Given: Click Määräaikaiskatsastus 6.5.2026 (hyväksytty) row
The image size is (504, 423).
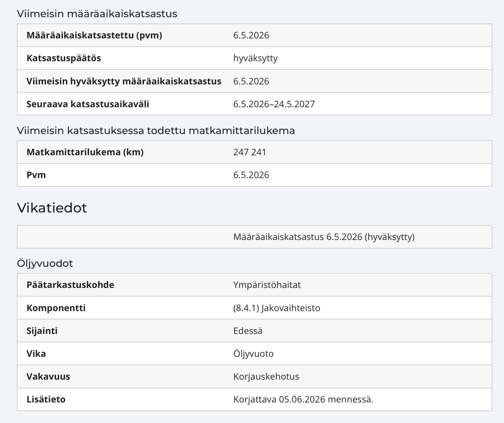Looking at the screenshot, I should [255, 237].
